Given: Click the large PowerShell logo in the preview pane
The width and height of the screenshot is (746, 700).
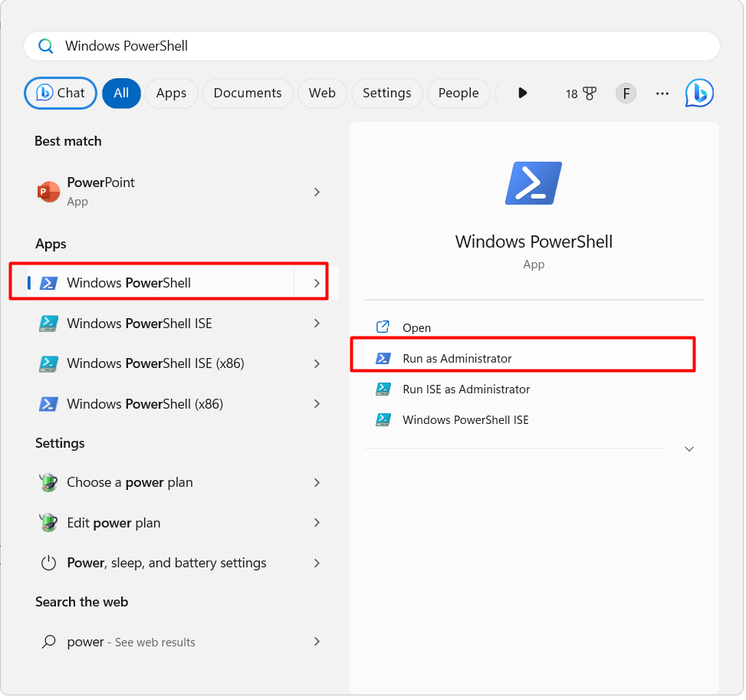Looking at the screenshot, I should click(x=532, y=182).
